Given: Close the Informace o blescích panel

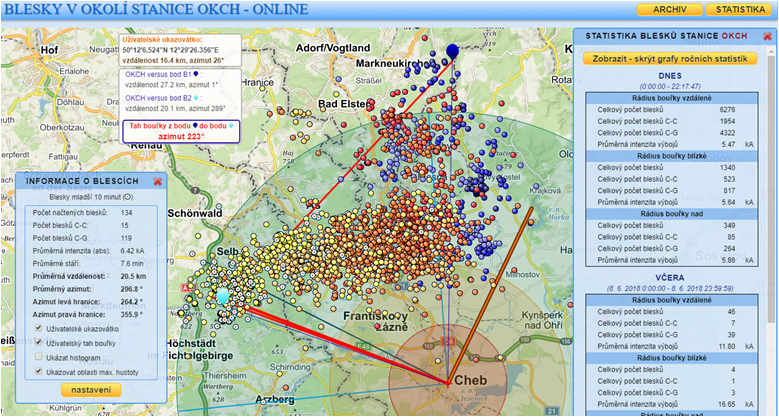Looking at the screenshot, I should [157, 181].
